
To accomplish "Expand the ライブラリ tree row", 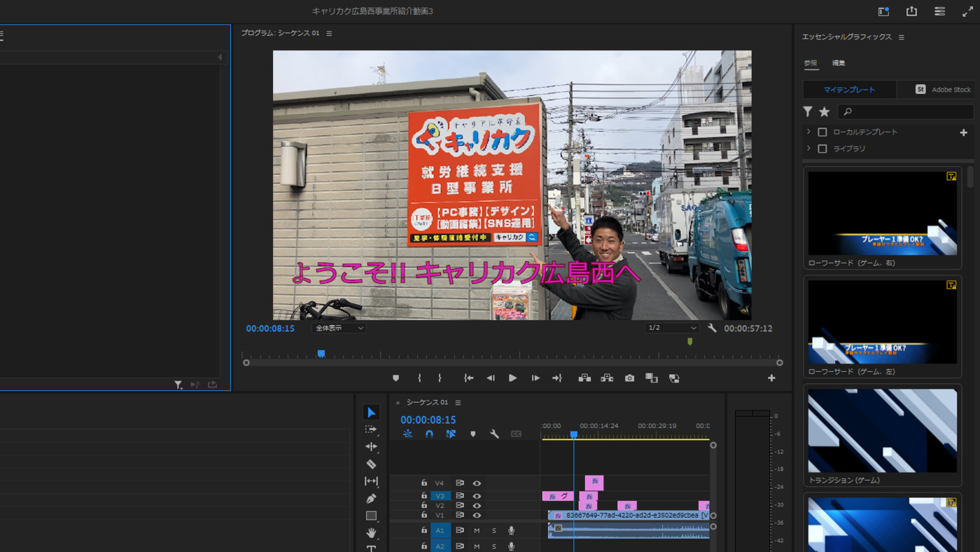I will click(808, 149).
